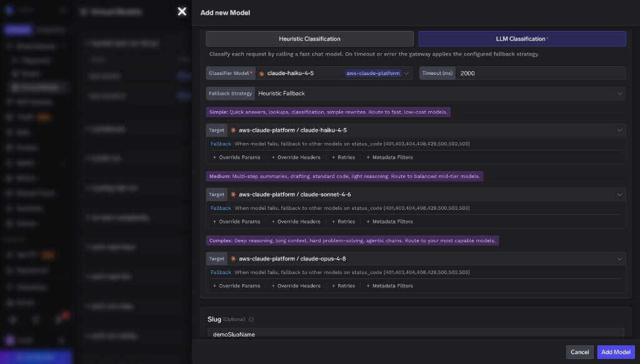Click Anthropic icon in claude-opus-4-8 target
Viewport: 640px width, 364px height.
point(233,259)
